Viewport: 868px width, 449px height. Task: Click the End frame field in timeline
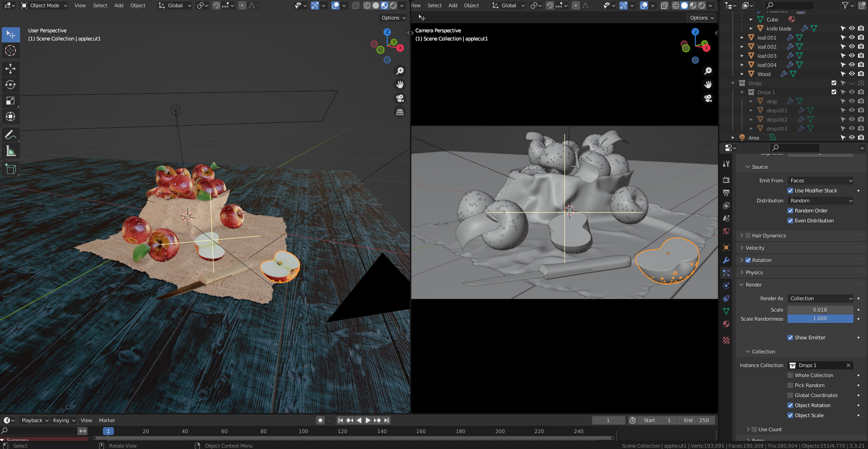(696, 420)
